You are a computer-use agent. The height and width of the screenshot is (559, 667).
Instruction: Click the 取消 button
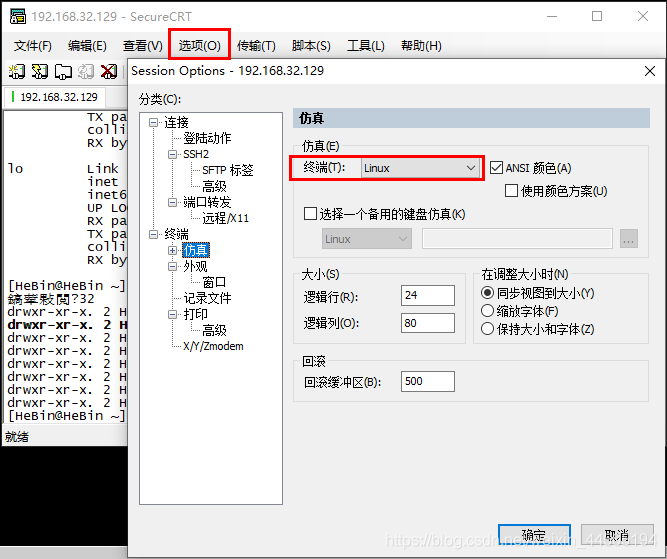617,536
